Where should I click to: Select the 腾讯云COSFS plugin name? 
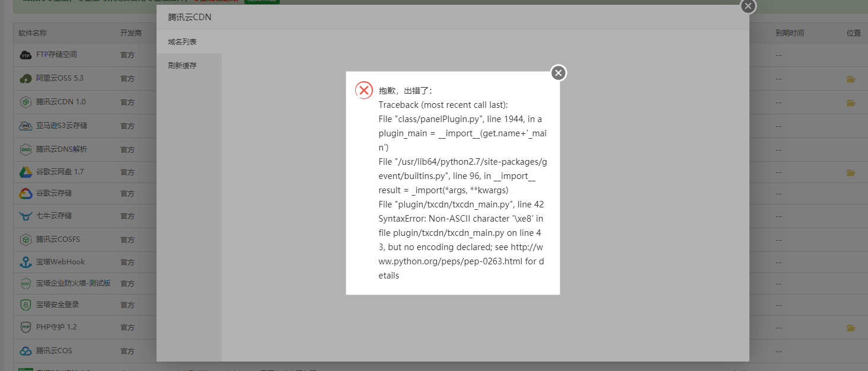(x=58, y=239)
